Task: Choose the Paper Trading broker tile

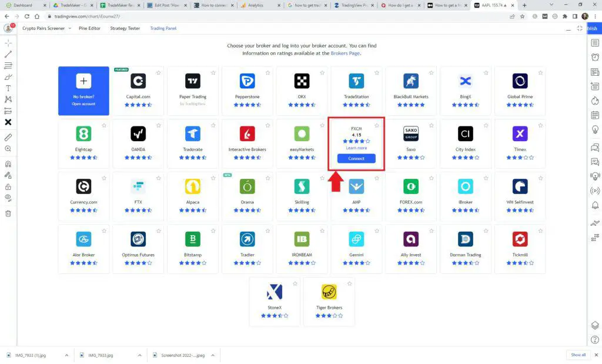Action: click(193, 91)
